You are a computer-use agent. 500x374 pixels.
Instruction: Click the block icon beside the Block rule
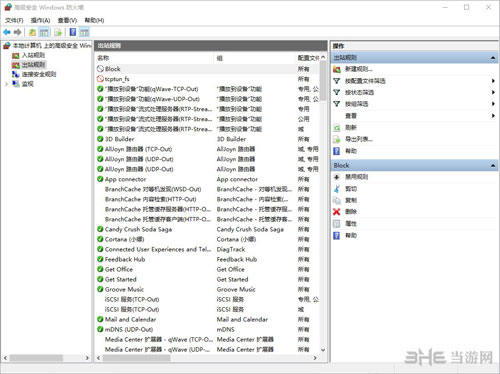(x=100, y=69)
